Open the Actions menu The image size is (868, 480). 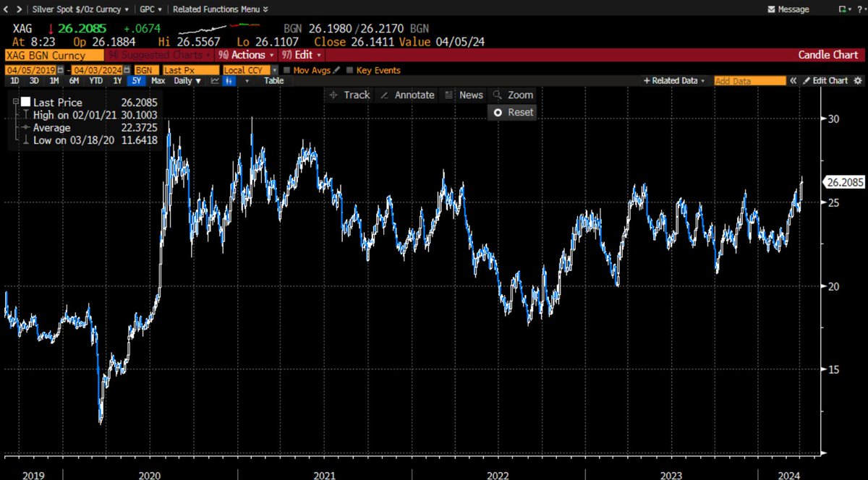pyautogui.click(x=247, y=55)
